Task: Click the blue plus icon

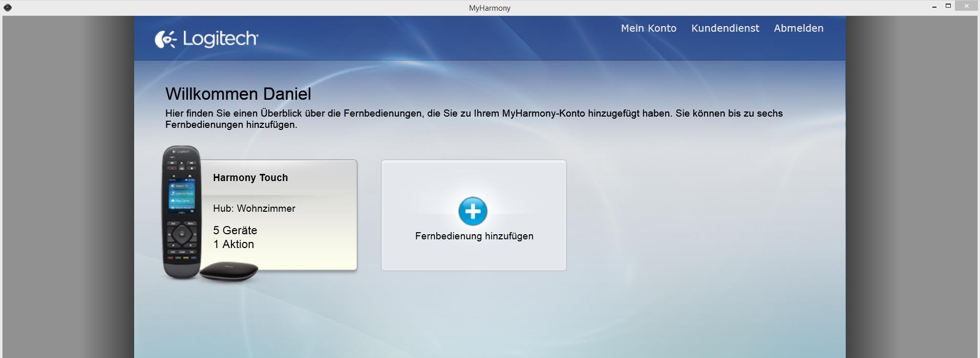Action: (472, 211)
